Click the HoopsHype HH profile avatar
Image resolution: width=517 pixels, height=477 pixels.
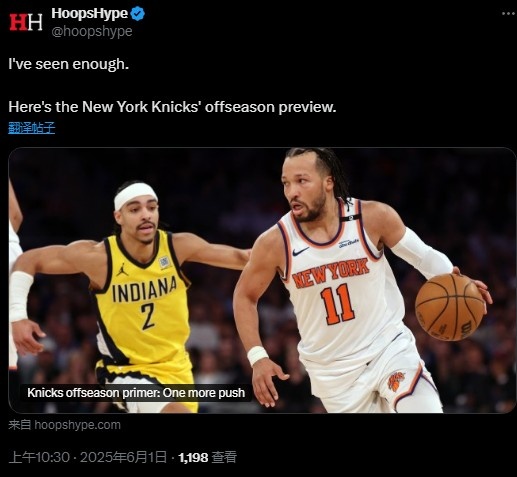[x=26, y=22]
